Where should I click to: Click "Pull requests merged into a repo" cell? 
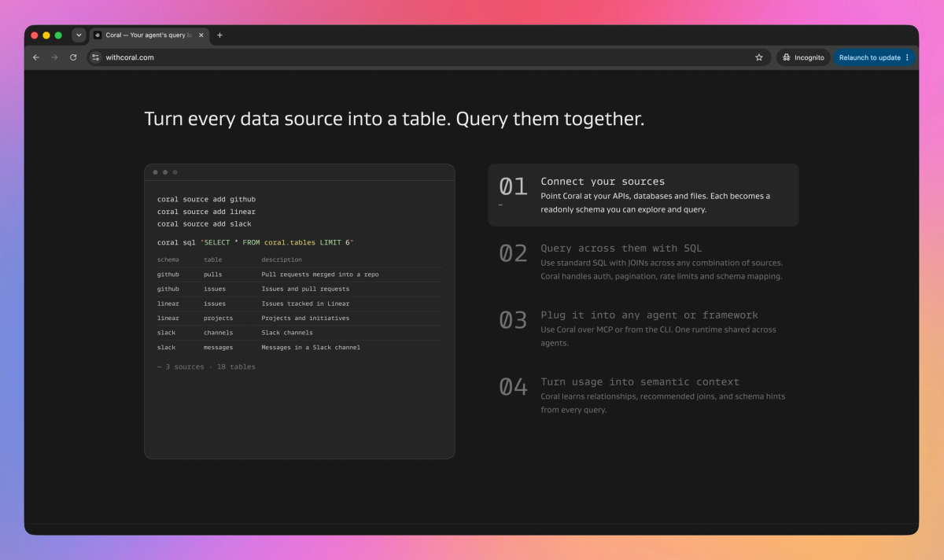pyautogui.click(x=320, y=274)
